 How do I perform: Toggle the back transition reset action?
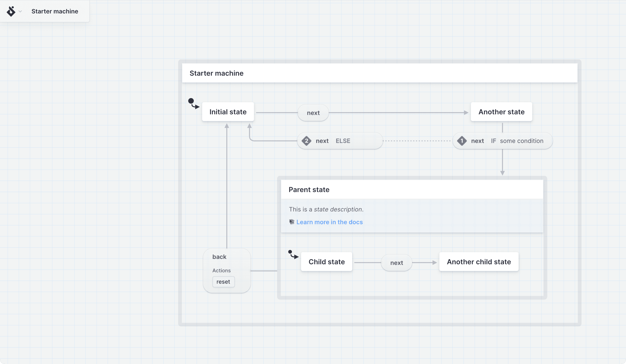coord(223,282)
